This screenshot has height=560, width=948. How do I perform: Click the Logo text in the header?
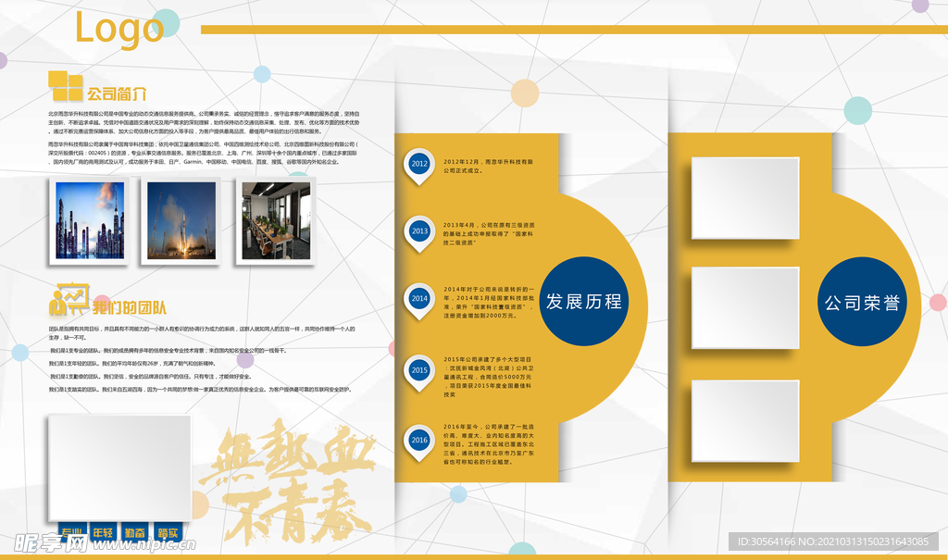click(120, 29)
